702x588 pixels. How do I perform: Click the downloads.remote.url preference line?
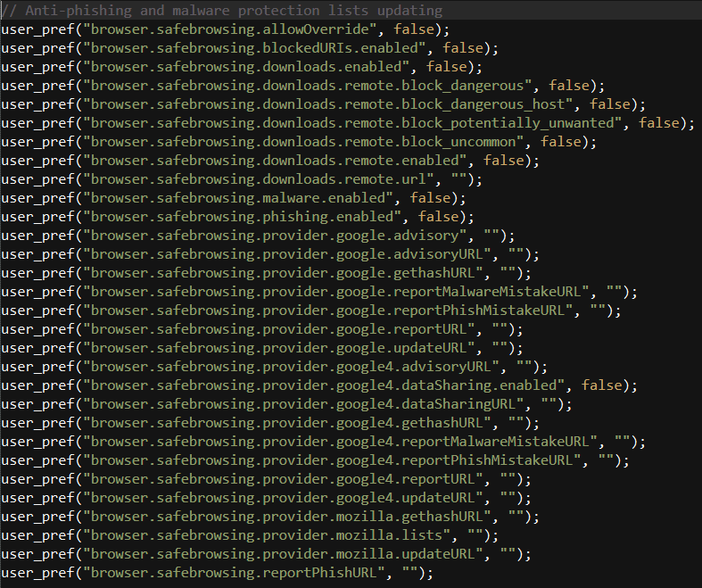[242, 179]
